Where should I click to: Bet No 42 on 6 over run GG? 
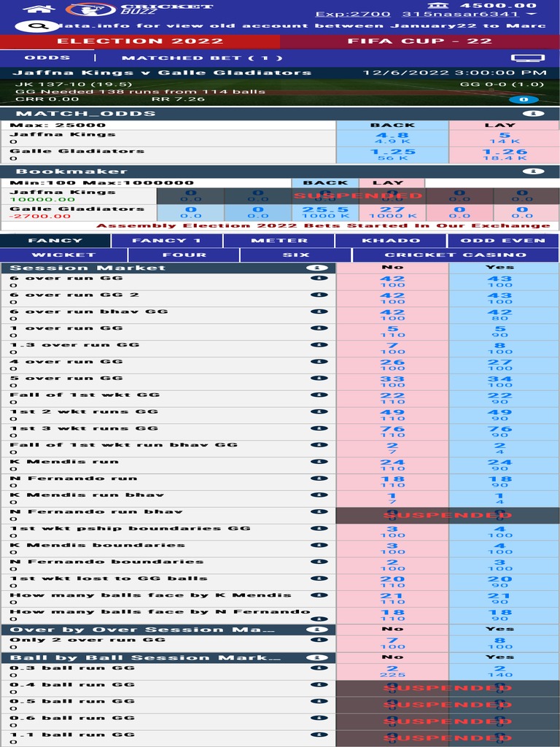point(392,282)
